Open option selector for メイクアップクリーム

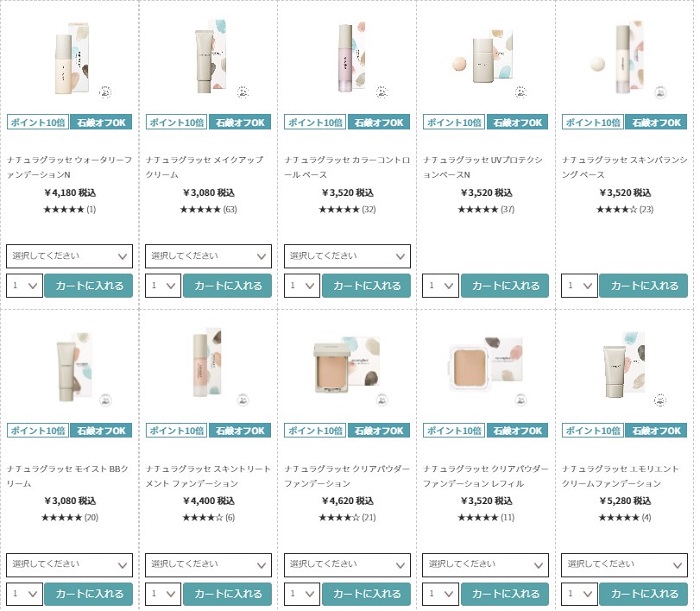click(208, 256)
